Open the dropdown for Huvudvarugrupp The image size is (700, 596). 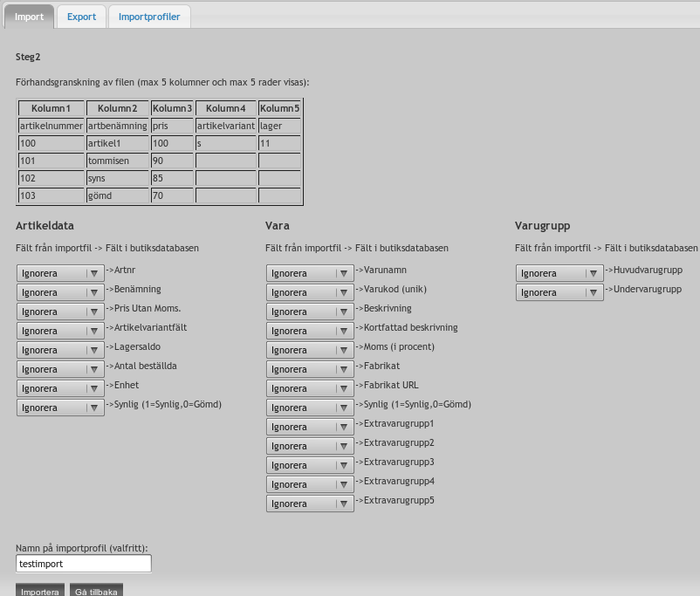coord(559,273)
